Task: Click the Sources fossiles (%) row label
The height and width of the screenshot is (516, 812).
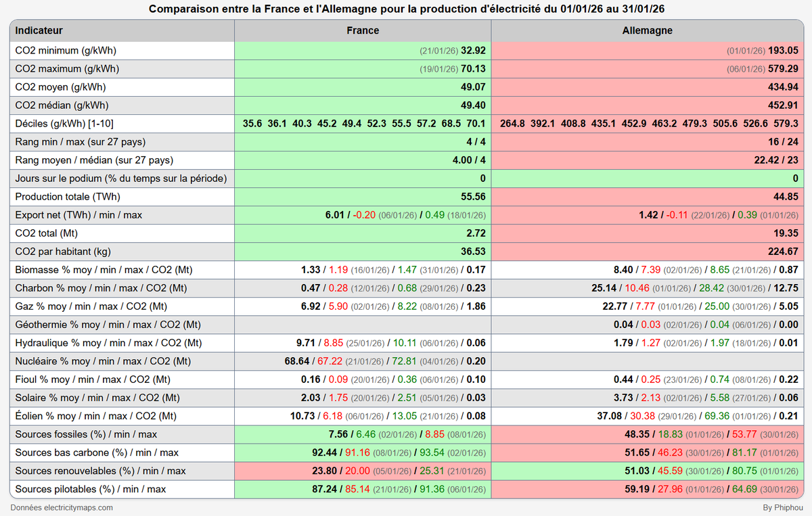Action: pos(86,433)
